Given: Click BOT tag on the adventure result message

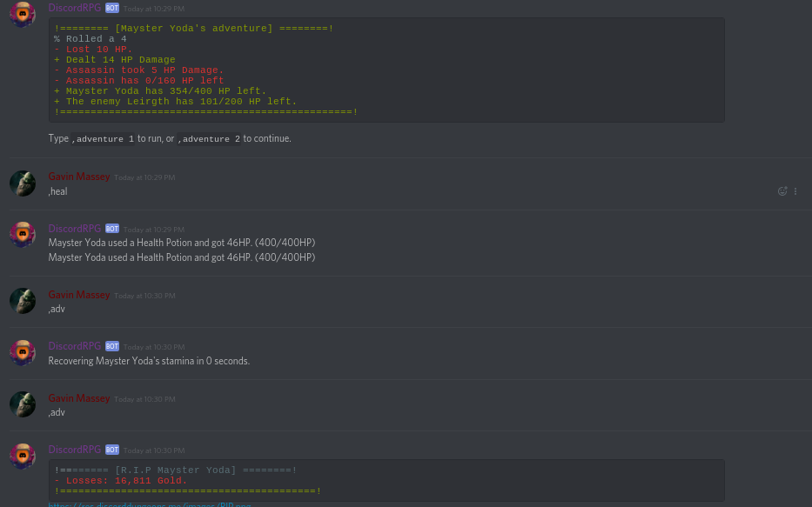Looking at the screenshot, I should [112, 9].
